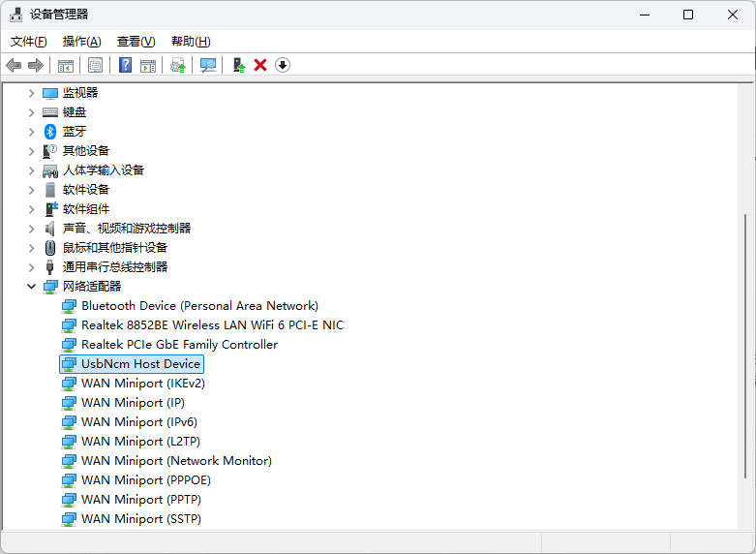Scan for hardware changes with the monitor-magnifier icon
Screen dimensions: 756x554
(208, 65)
